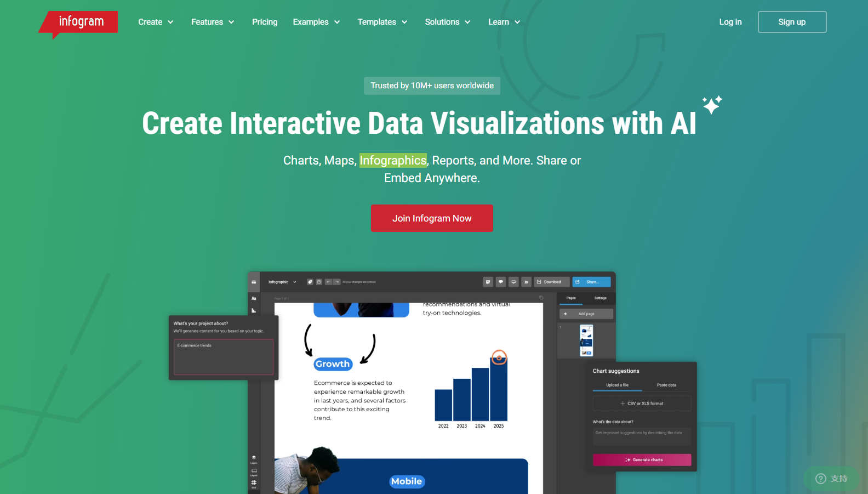Click the undo arrow in editor toolbar
868x494 pixels.
(328, 282)
